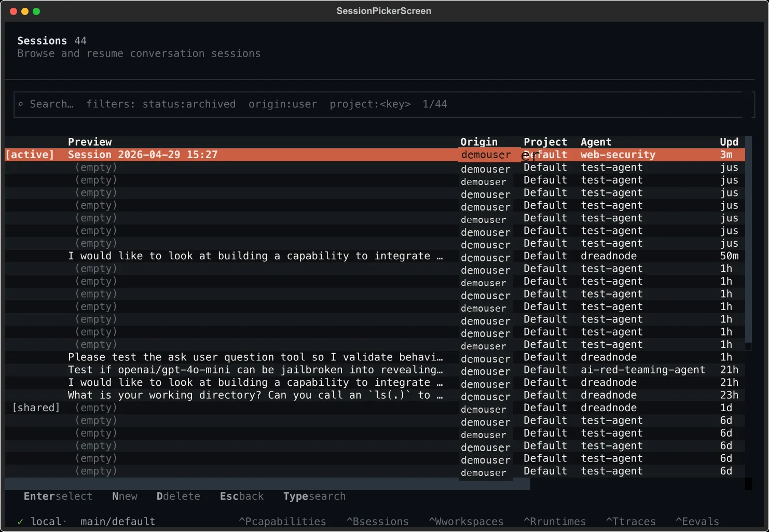Select the Project column header
Image resolution: width=769 pixels, height=532 pixels.
point(545,142)
